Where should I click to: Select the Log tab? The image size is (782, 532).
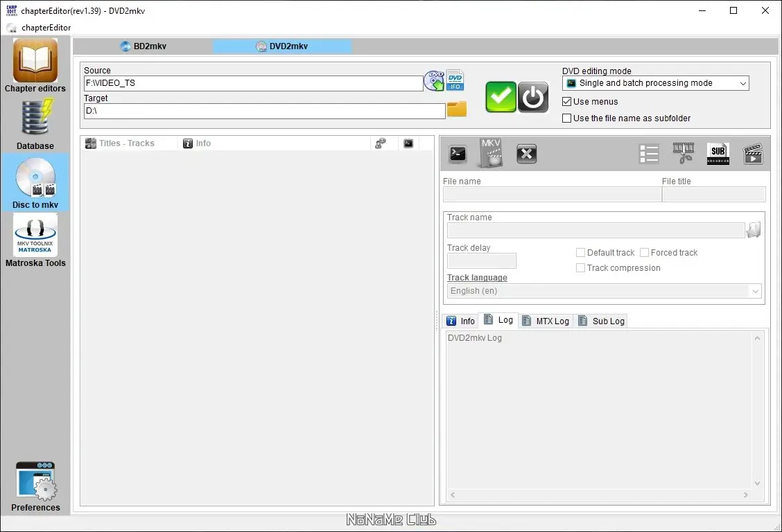[498, 320]
